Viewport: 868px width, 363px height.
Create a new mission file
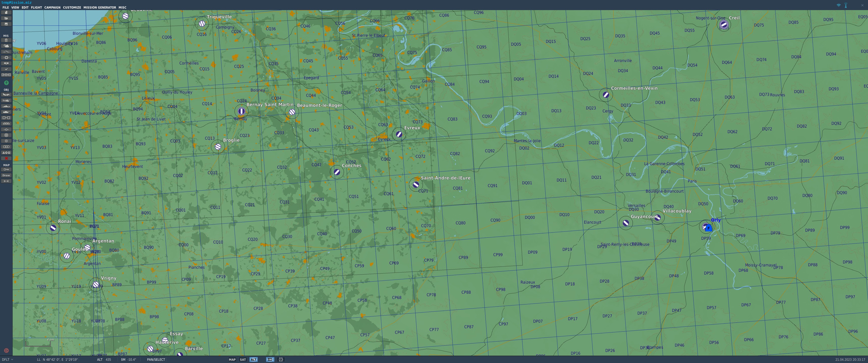[6, 12]
